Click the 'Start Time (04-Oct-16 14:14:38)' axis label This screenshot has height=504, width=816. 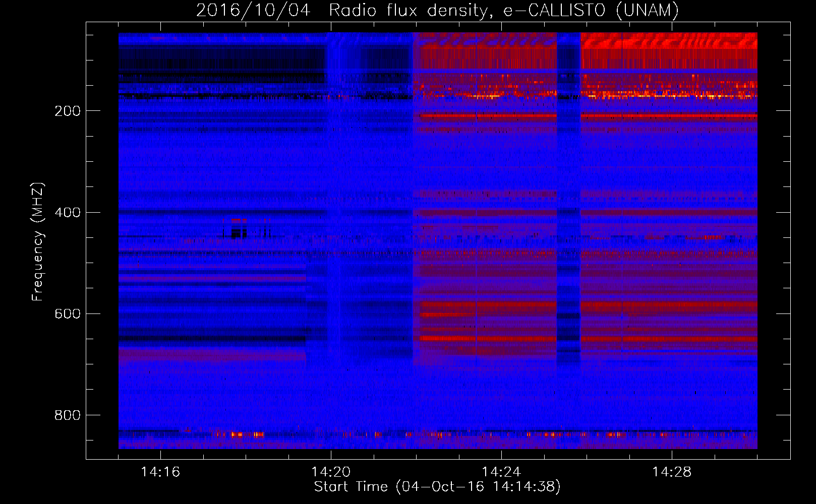tap(437, 487)
